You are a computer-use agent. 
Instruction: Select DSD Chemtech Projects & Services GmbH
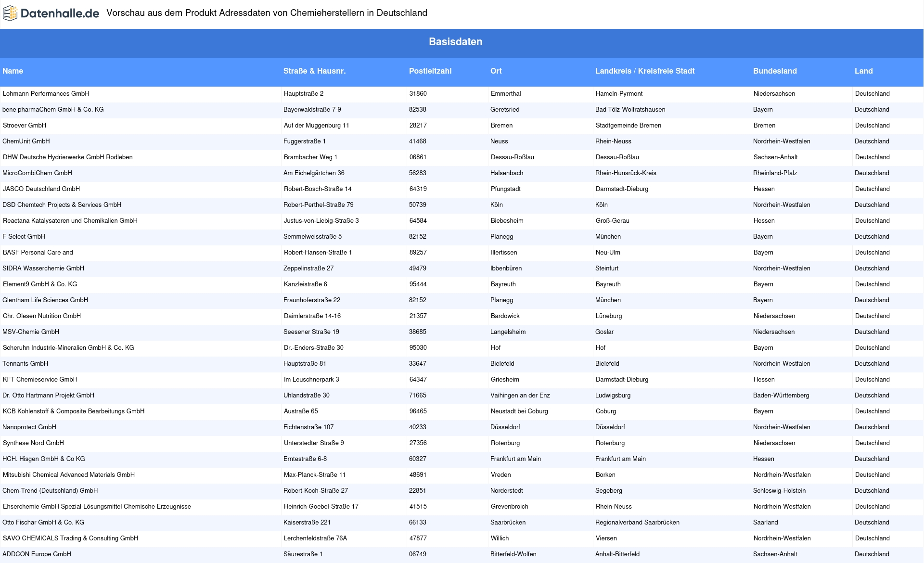(x=62, y=205)
